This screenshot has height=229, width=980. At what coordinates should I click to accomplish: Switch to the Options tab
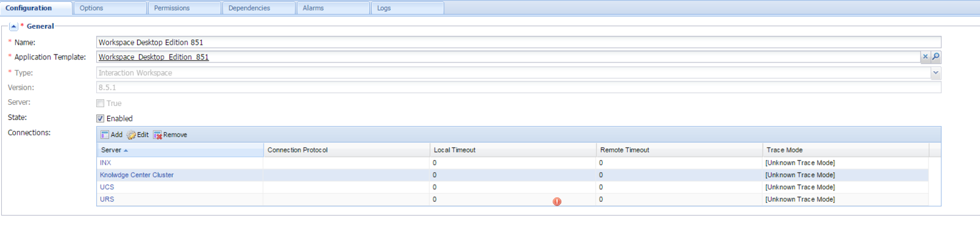click(110, 8)
